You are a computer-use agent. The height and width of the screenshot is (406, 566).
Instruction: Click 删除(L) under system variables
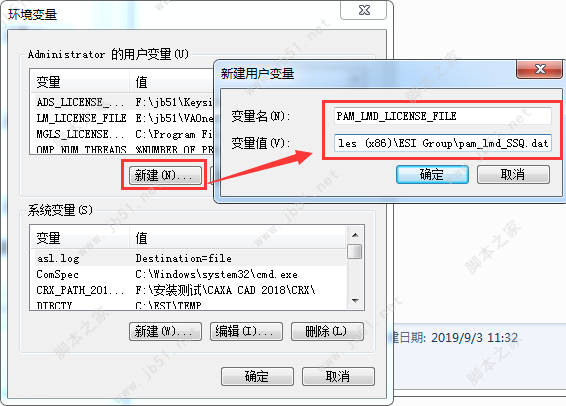tap(327, 331)
